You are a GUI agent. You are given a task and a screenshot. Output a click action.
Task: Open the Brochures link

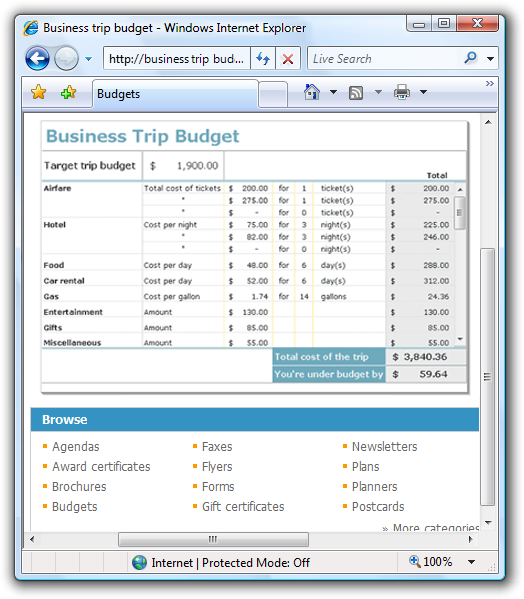79,487
